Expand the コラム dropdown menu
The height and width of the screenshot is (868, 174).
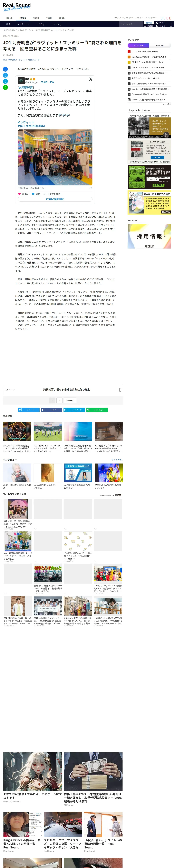(x=41, y=24)
